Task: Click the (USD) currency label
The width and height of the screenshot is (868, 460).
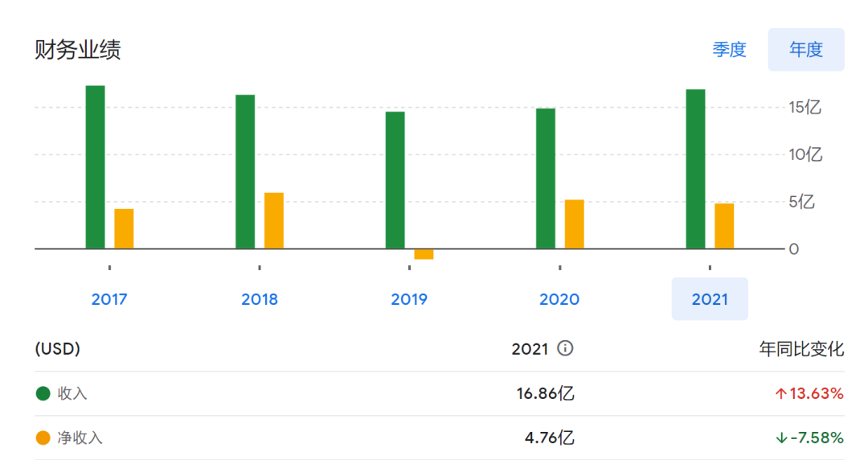Action: [58, 348]
